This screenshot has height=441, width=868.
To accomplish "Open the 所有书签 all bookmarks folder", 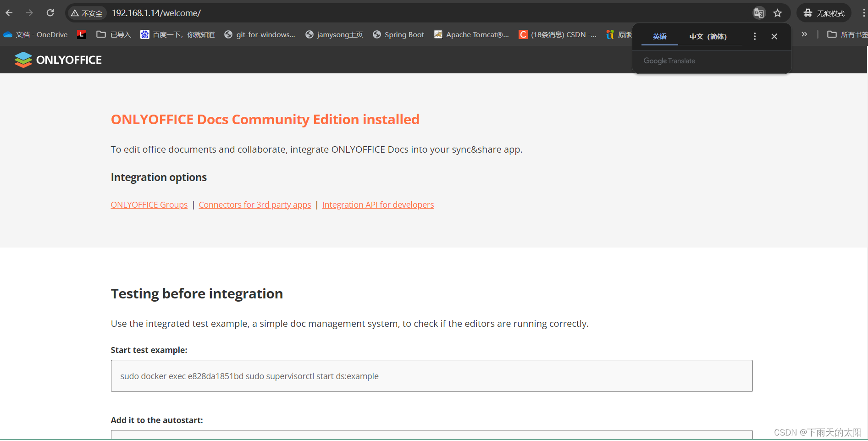I will pos(847,34).
